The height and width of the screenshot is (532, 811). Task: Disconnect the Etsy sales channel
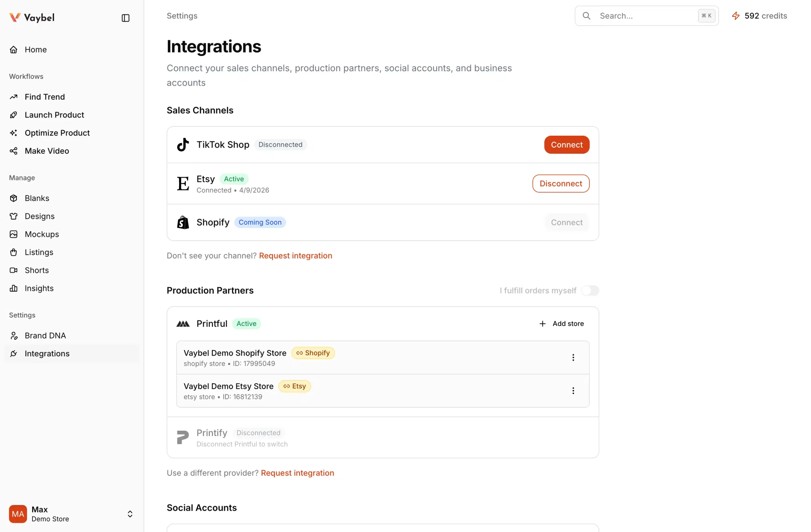[561, 183]
